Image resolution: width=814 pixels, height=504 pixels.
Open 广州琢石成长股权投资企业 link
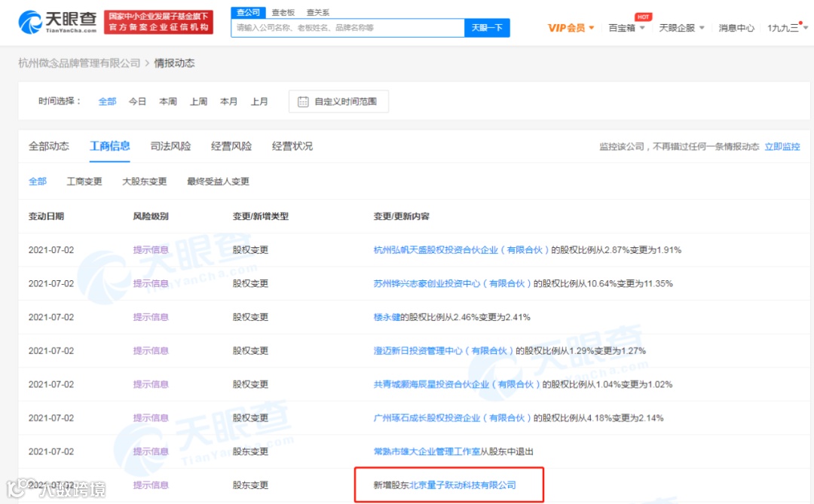click(452, 418)
